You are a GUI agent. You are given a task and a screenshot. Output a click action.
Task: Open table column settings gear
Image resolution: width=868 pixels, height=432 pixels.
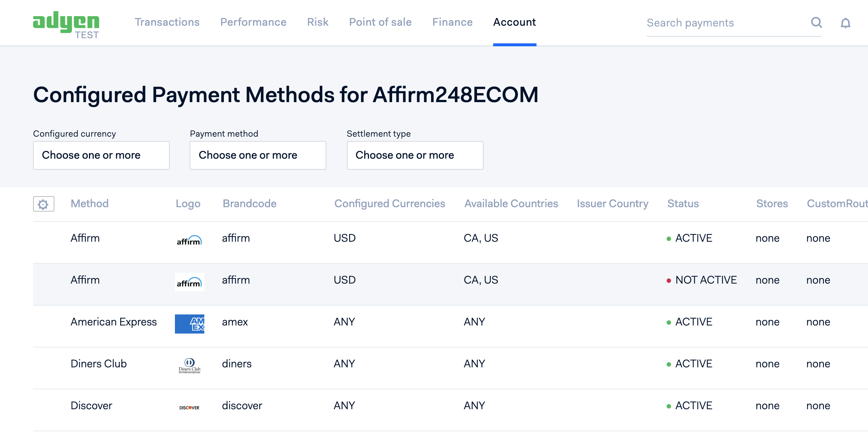43,204
